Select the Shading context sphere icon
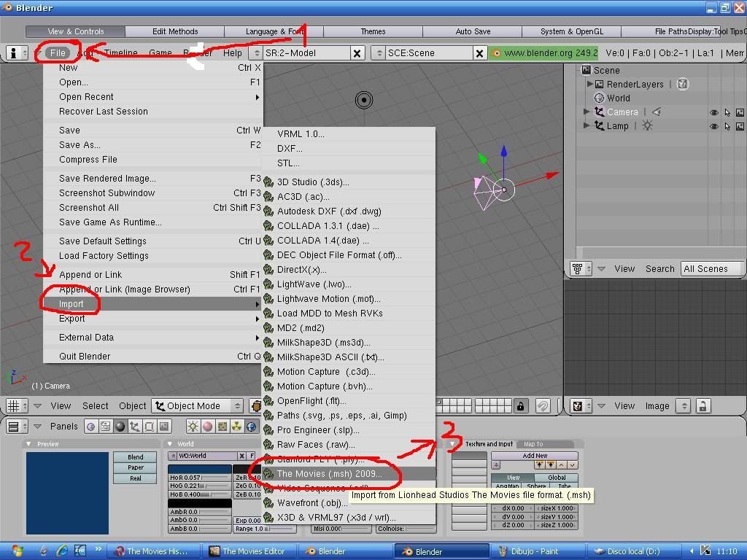The image size is (747, 560). coord(120,426)
